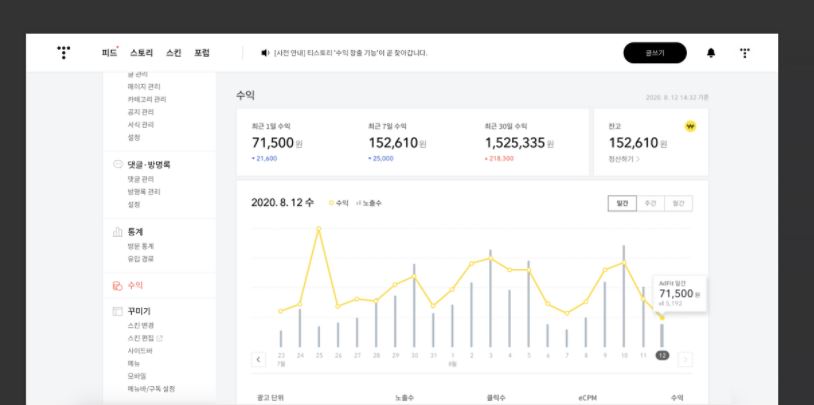
Task: Open the 정산하기 link
Action: tap(624, 159)
